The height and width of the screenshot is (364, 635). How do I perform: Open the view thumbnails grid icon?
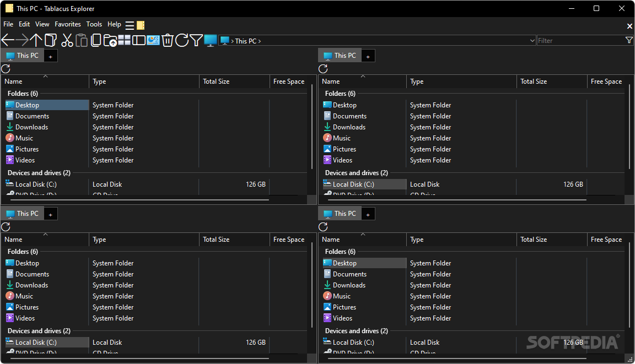pos(125,40)
